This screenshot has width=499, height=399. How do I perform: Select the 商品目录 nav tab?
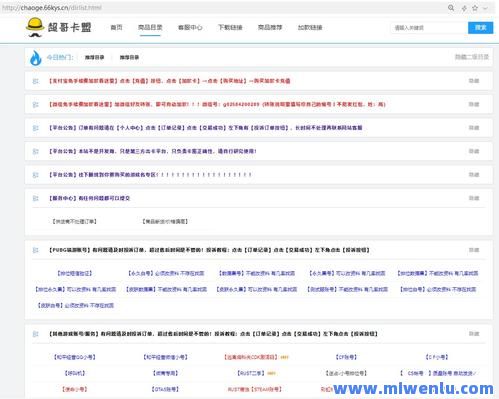(x=150, y=27)
